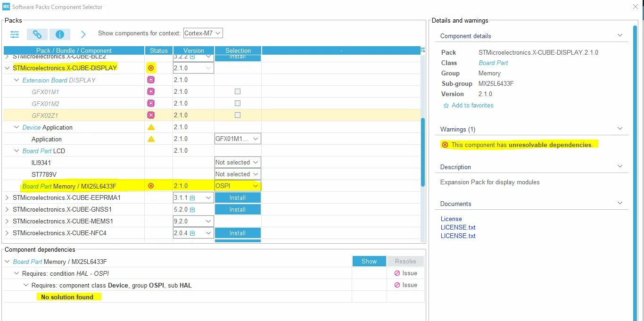The image size is (644, 321).
Task: Click the Add to favorites link
Action: (472, 106)
